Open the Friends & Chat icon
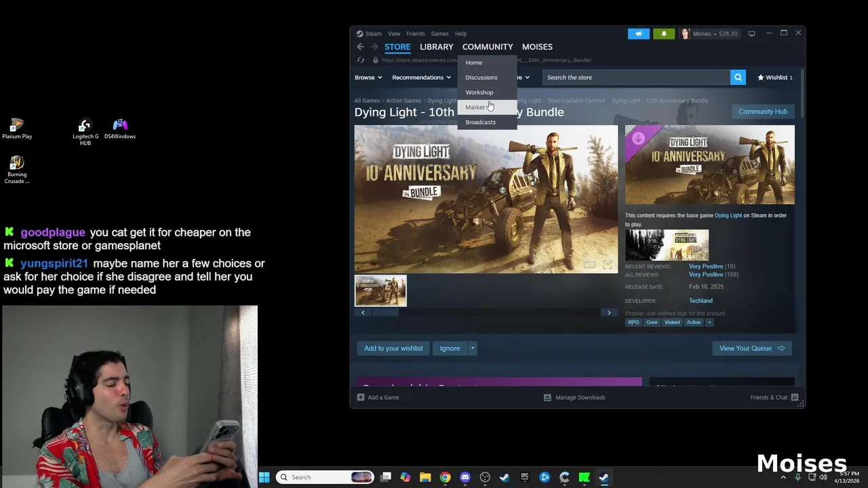Image resolution: width=868 pixels, height=488 pixels. pyautogui.click(x=795, y=397)
